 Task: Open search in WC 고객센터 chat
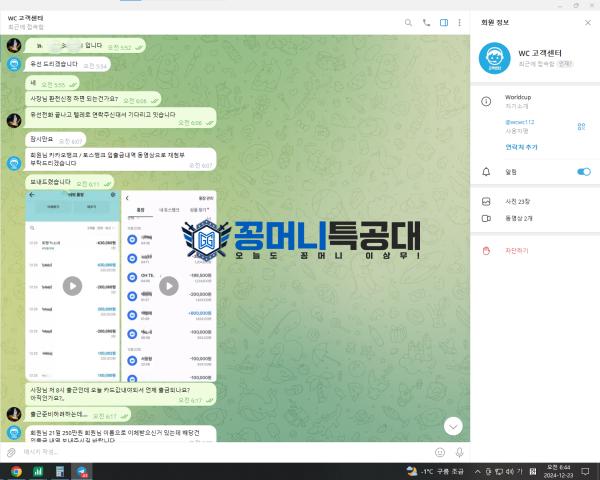[408, 23]
